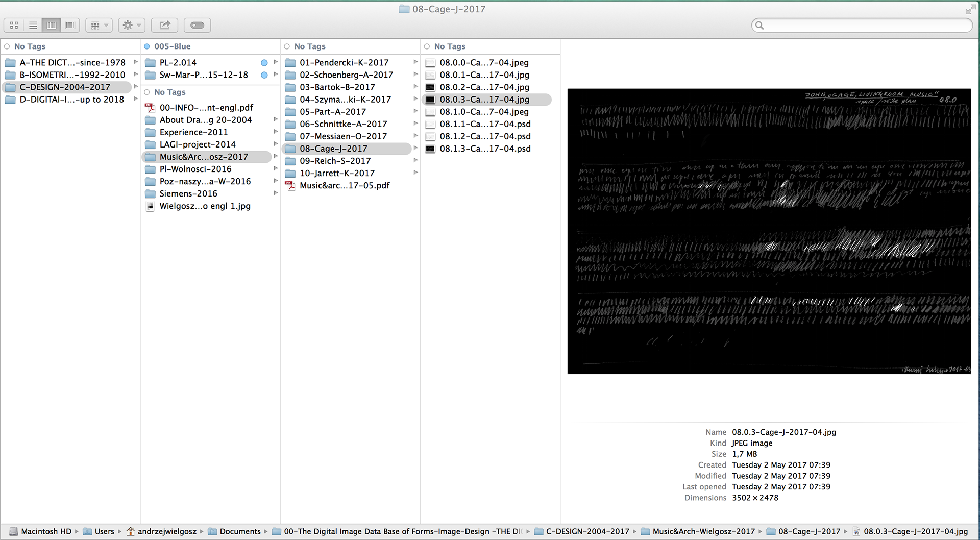Expand arrow next to 09-Reich-S-2017
This screenshot has height=540, width=980.
(415, 160)
